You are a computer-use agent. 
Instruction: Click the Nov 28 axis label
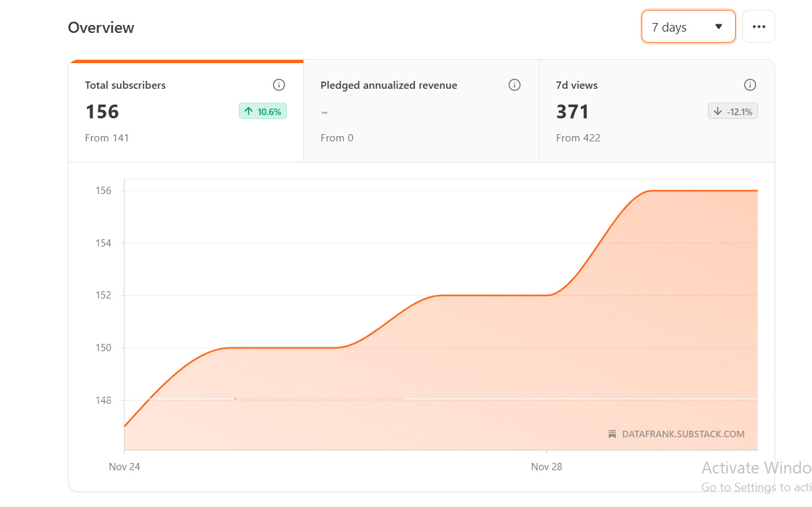tap(547, 467)
